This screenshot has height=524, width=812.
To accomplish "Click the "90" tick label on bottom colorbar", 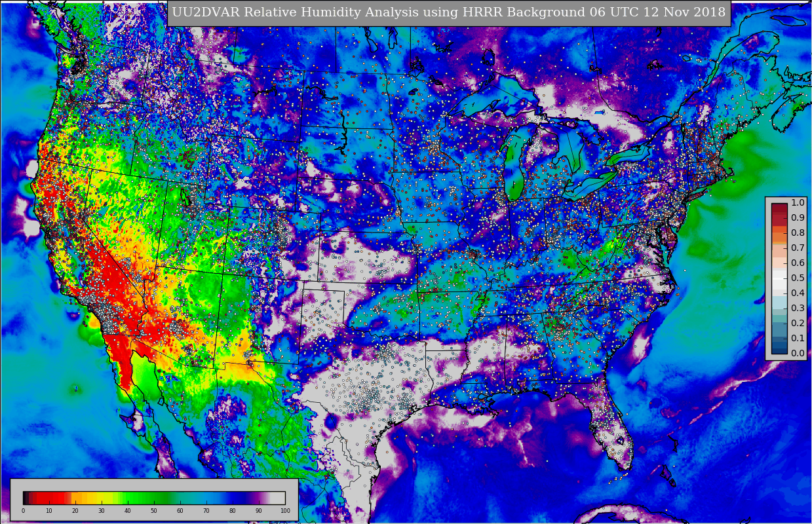I will click(x=259, y=510).
